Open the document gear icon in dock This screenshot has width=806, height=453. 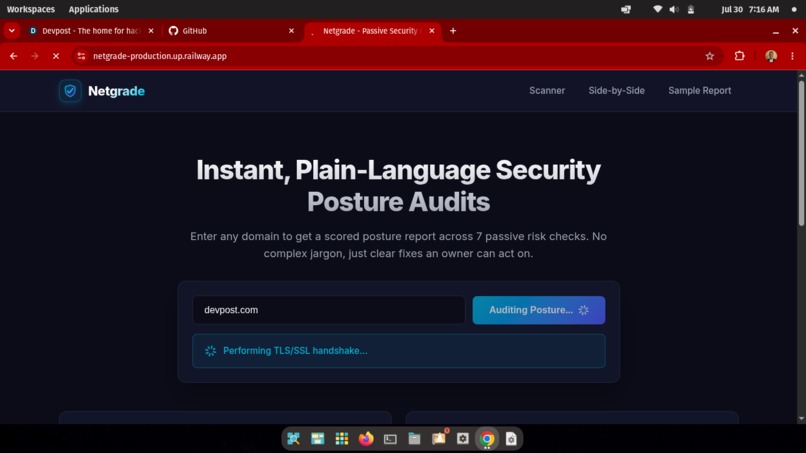511,439
